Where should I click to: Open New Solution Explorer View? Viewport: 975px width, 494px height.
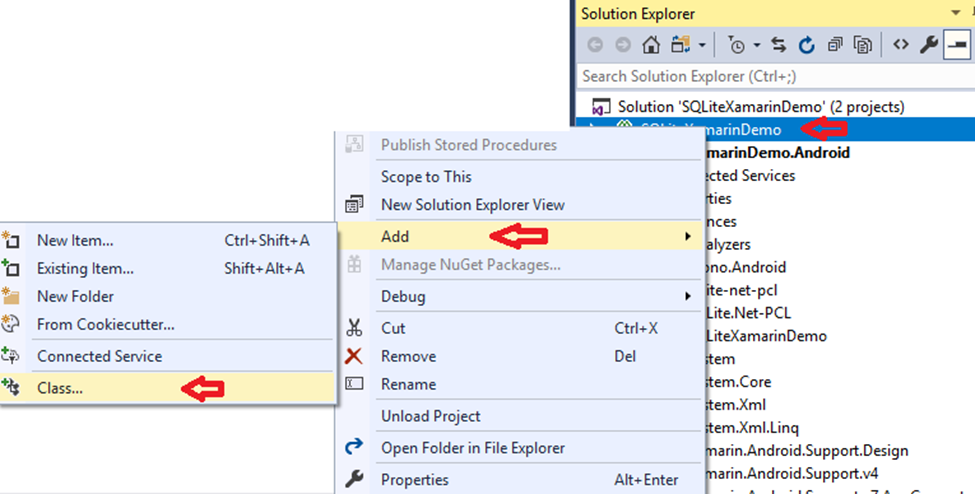coord(473,205)
